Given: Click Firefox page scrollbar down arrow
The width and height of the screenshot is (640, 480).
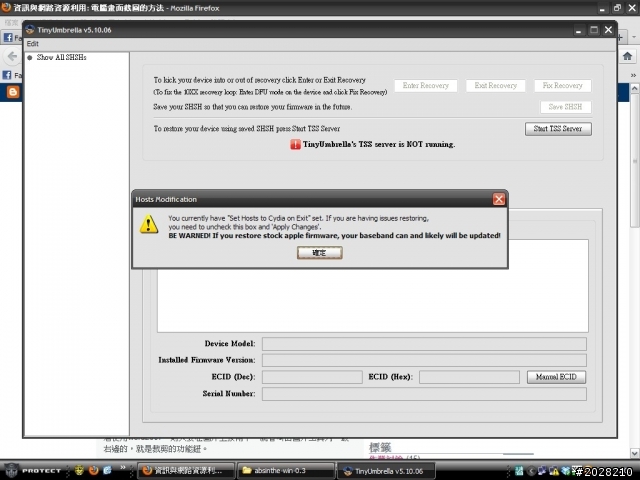Looking at the screenshot, I should pyautogui.click(x=634, y=453).
